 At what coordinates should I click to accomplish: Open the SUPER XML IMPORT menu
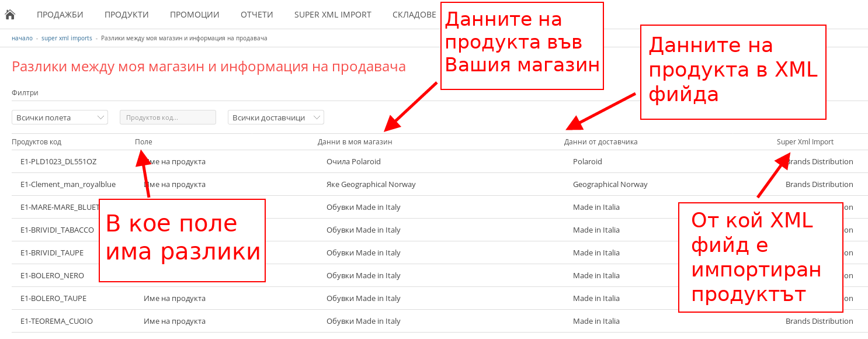(332, 15)
